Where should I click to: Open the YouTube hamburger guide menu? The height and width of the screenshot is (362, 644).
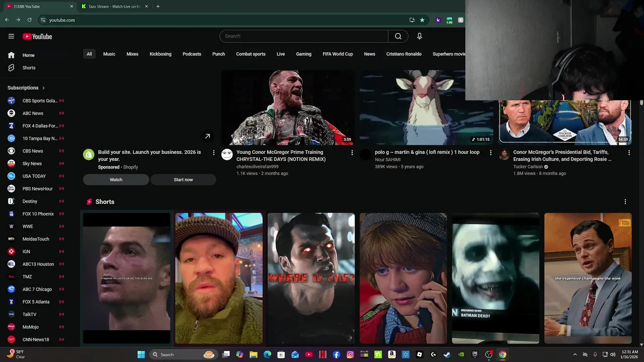(x=11, y=36)
